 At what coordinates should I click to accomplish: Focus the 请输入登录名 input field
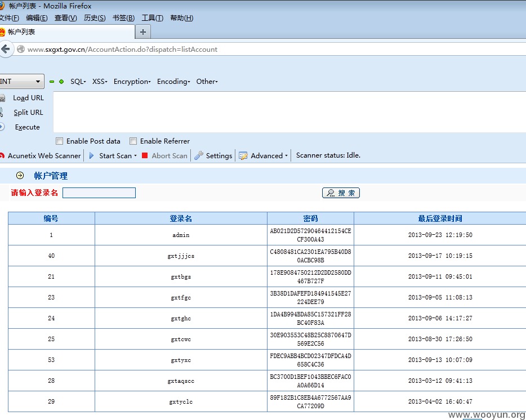coord(99,193)
